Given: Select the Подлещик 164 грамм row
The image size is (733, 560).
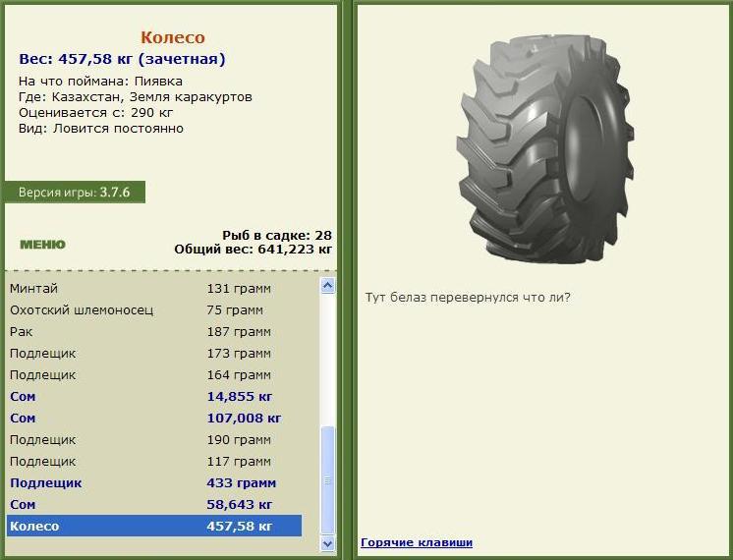Looking at the screenshot, I should (x=154, y=375).
